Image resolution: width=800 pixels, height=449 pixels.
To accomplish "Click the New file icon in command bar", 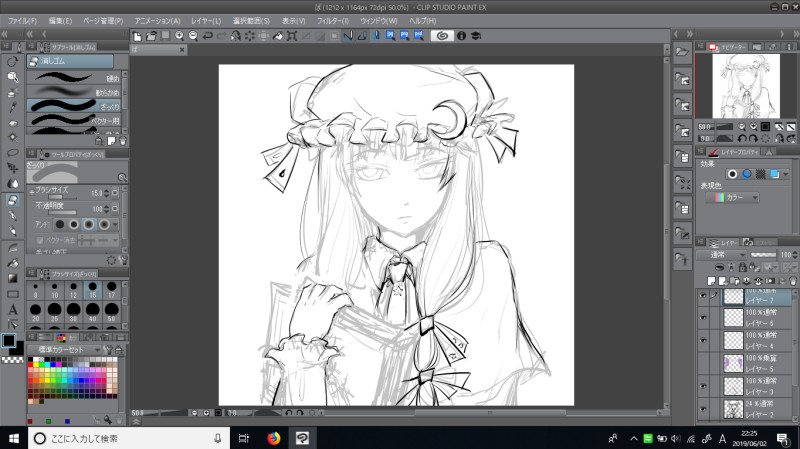I will tap(137, 36).
